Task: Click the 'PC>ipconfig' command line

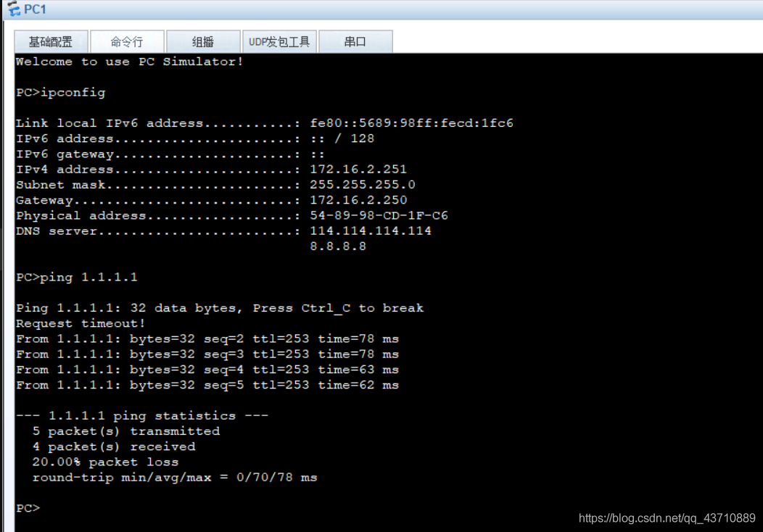Action: tap(61, 92)
